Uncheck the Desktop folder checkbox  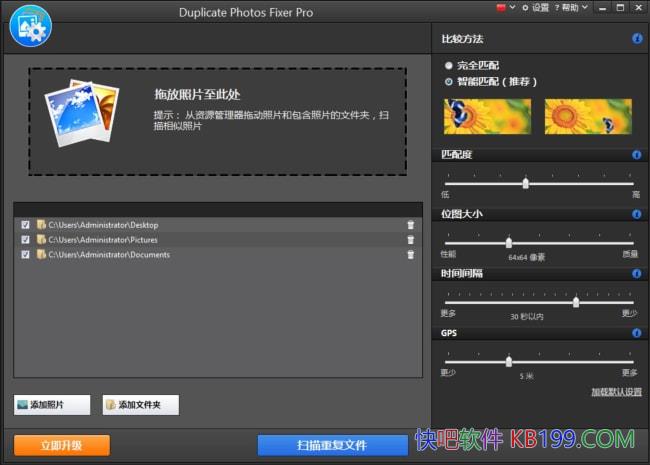tap(25, 225)
